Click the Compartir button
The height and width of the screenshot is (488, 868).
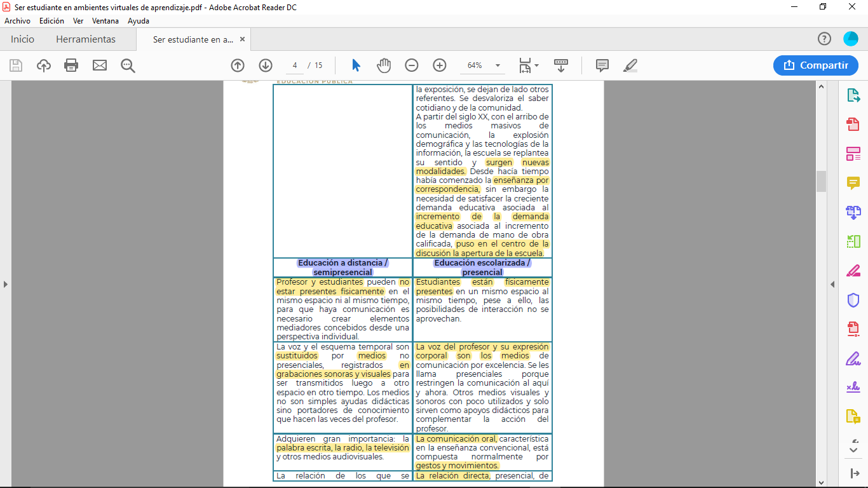pyautogui.click(x=816, y=65)
